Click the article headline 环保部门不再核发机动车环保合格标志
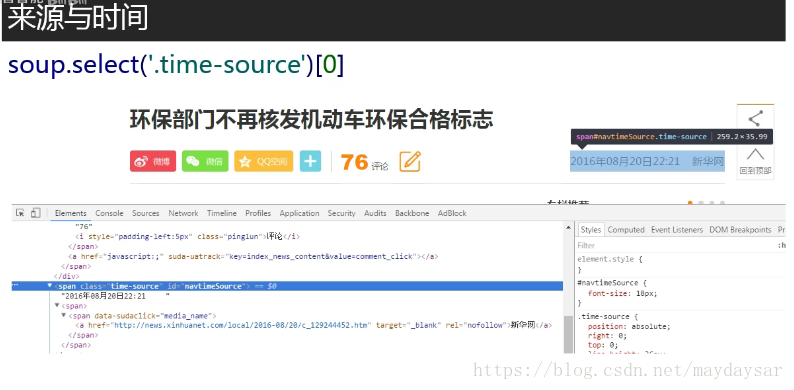This screenshot has height=390, width=794. 311,121
